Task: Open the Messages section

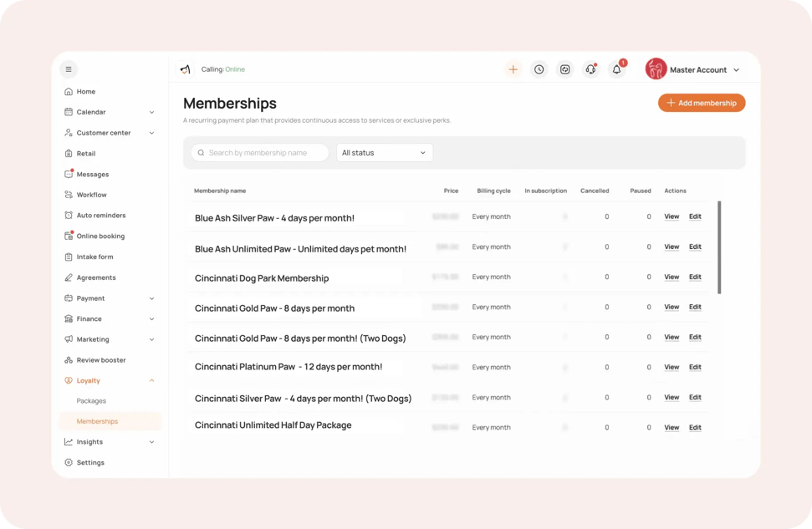Action: (x=92, y=174)
